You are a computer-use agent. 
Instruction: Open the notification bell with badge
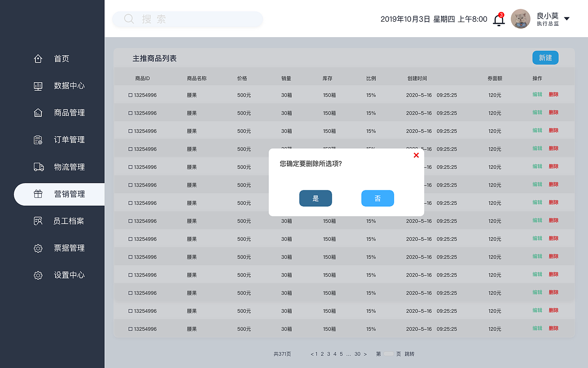(498, 19)
